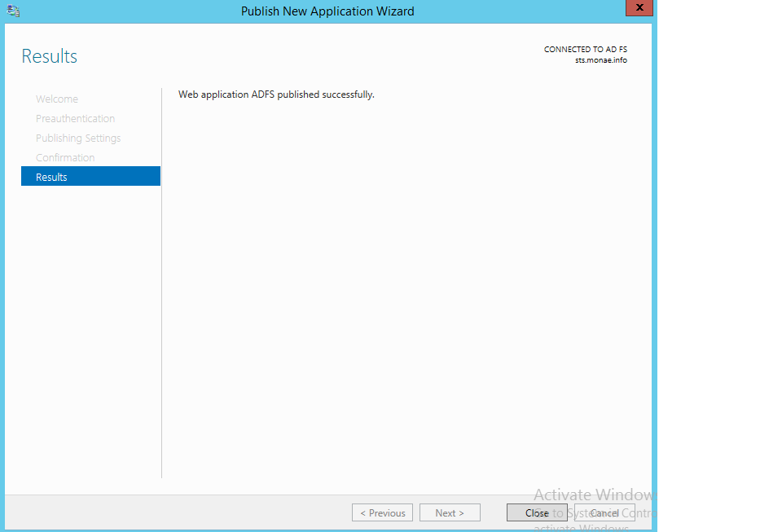Image resolution: width=782 pixels, height=532 pixels.
Task: Click the Publish New Application Wizard title bar
Action: (327, 11)
